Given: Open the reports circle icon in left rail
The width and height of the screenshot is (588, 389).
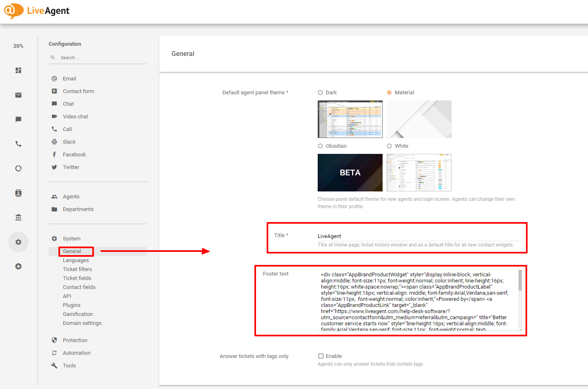Looking at the screenshot, I should click(x=18, y=169).
